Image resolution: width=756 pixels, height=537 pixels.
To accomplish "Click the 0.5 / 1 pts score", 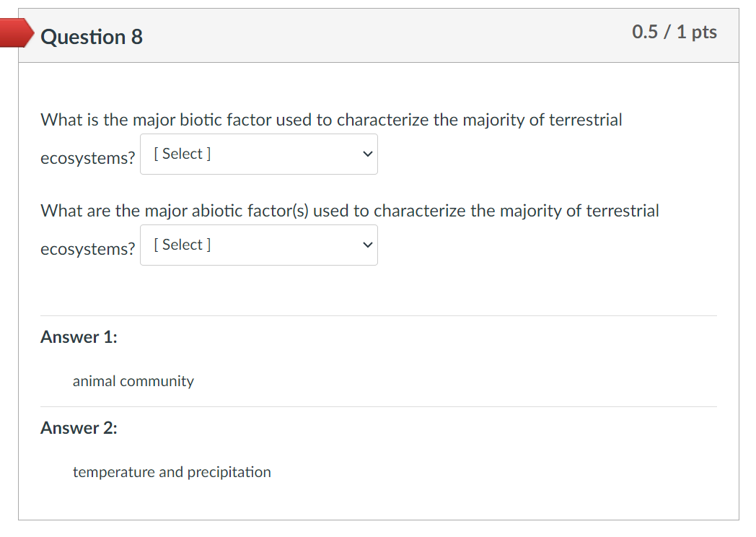I will (x=674, y=32).
